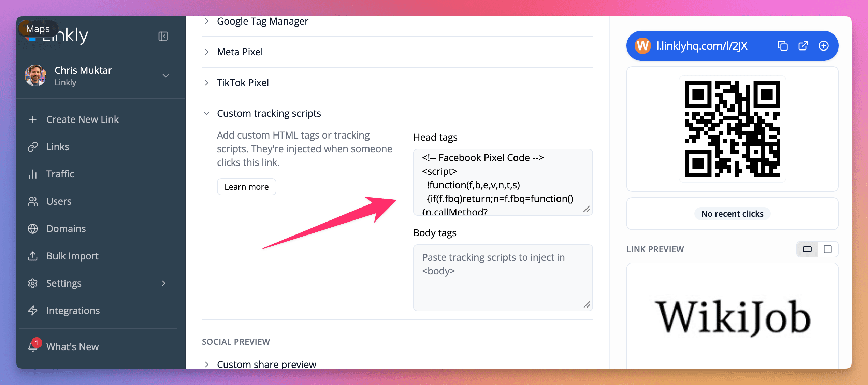This screenshot has width=868, height=385.
Task: Click the Head tags label
Action: [x=435, y=137]
